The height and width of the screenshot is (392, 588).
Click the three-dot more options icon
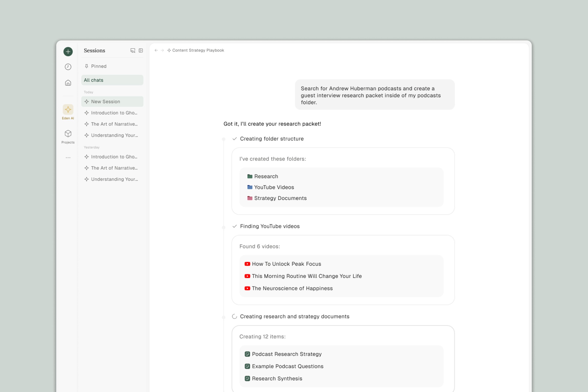click(68, 158)
